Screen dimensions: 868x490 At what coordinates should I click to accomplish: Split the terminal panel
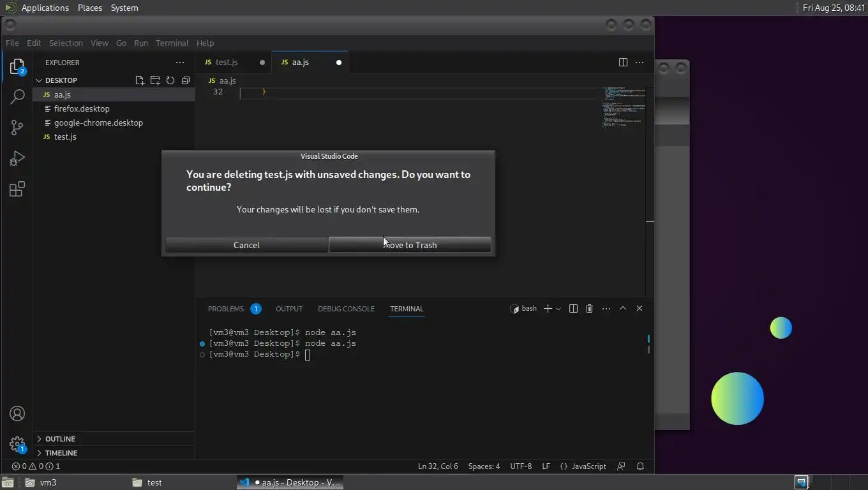pos(573,308)
